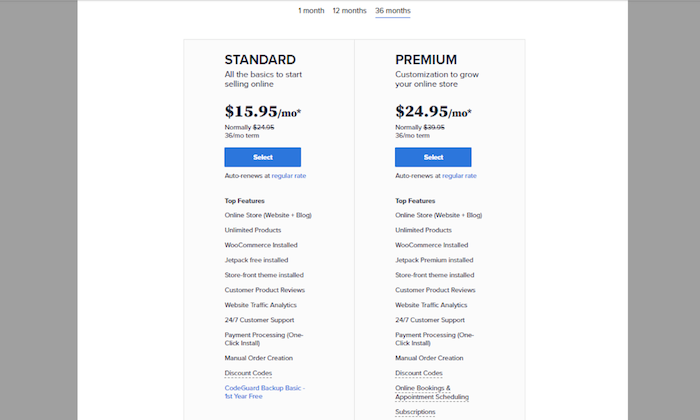Click Subscriptions feature in Premium list
Viewport: 700px width, 420px height.
[415, 412]
